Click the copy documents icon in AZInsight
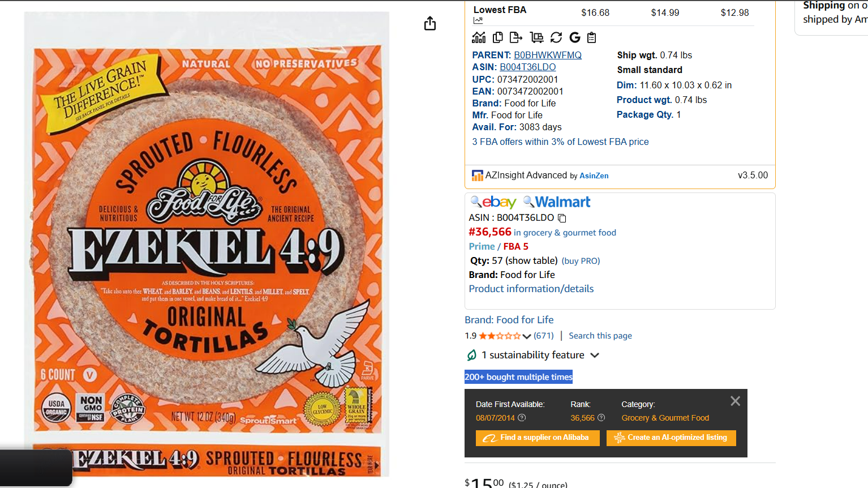 pyautogui.click(x=498, y=37)
